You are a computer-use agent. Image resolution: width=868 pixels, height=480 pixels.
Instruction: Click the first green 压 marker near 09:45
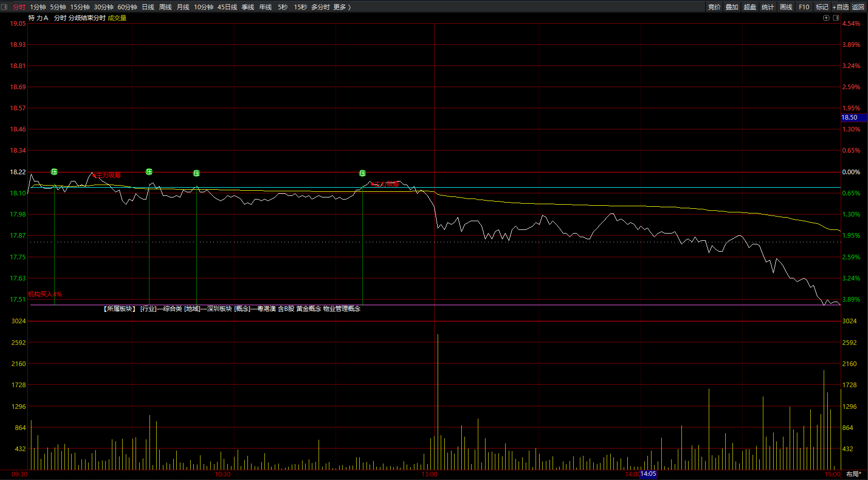(x=54, y=172)
